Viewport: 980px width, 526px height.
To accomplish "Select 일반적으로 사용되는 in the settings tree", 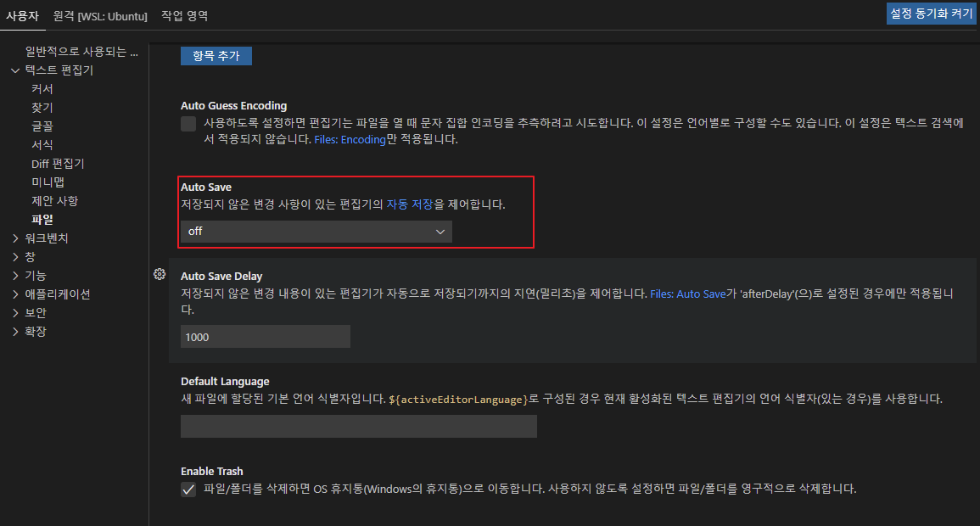I will (81, 52).
